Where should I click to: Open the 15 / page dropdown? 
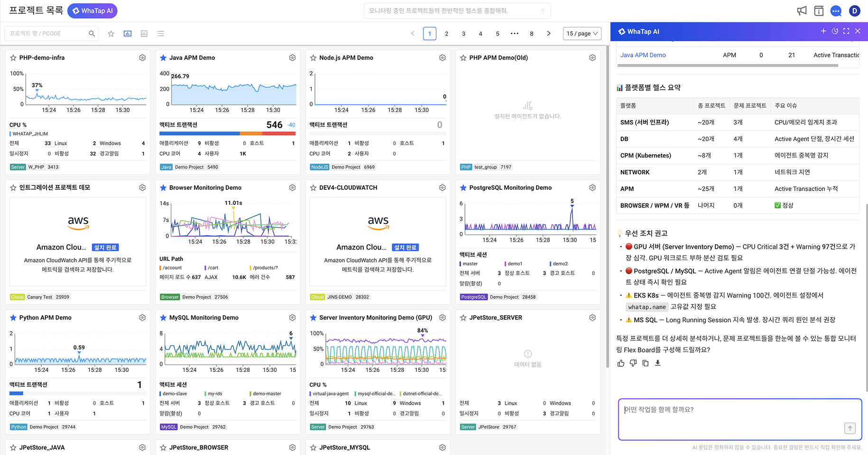pyautogui.click(x=582, y=34)
